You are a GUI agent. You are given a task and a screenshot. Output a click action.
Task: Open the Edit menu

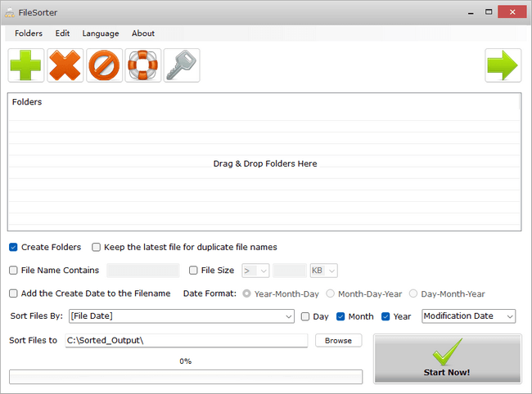(x=62, y=34)
